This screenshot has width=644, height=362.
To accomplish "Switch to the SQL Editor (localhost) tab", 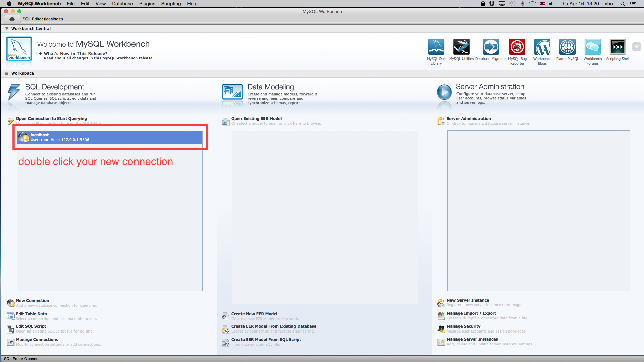I will coord(43,19).
